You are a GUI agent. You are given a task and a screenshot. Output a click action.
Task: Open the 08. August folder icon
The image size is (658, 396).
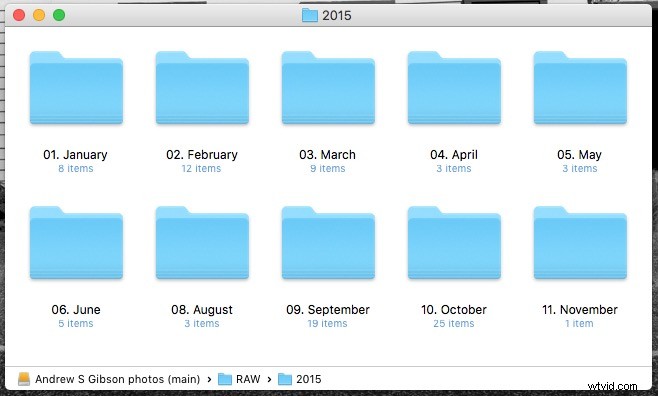pyautogui.click(x=202, y=243)
